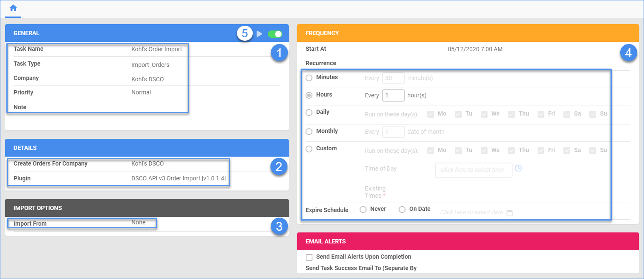Click Plugin value DSCO API v3 Order Import
The width and height of the screenshot is (644, 279).
point(178,178)
